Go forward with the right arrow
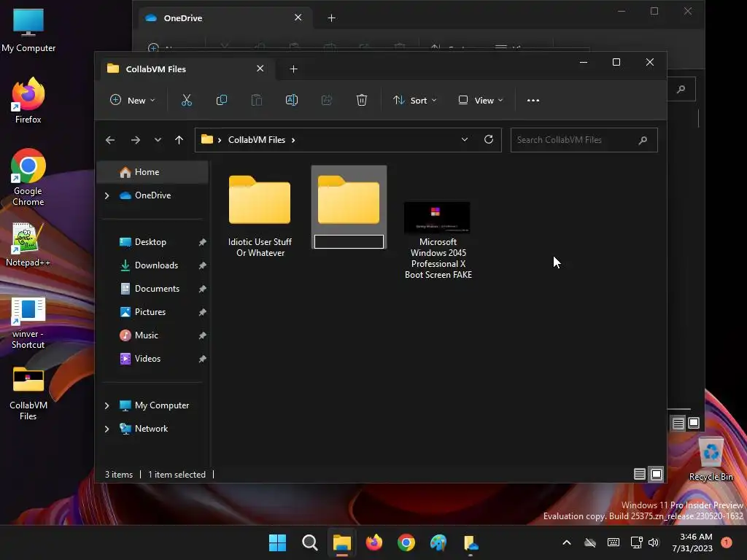 [135, 140]
